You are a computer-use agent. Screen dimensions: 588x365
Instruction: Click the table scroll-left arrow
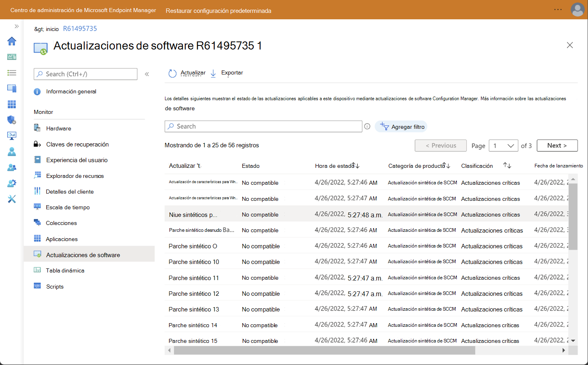[x=169, y=351]
